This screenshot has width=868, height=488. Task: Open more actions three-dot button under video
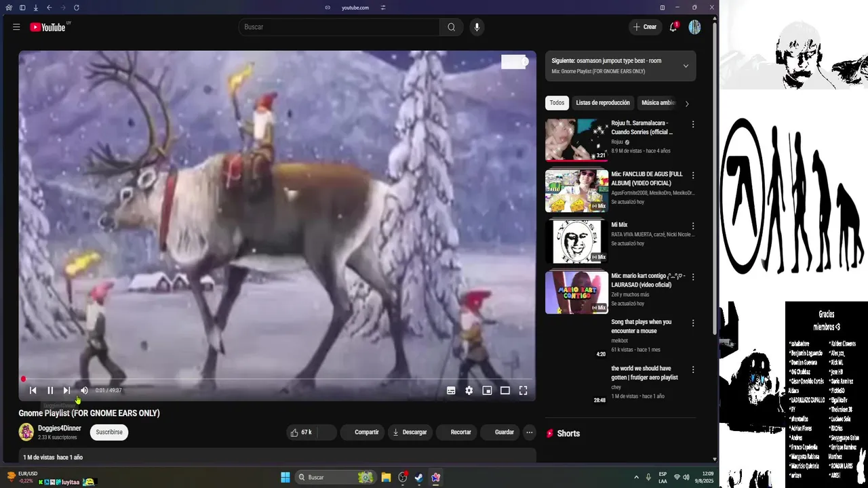click(530, 432)
